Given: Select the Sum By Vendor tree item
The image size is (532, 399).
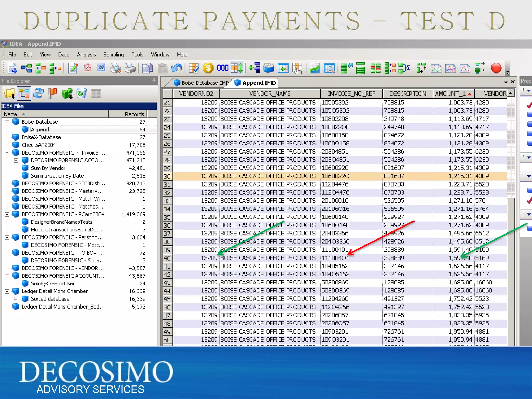Looking at the screenshot, I should 48,168.
